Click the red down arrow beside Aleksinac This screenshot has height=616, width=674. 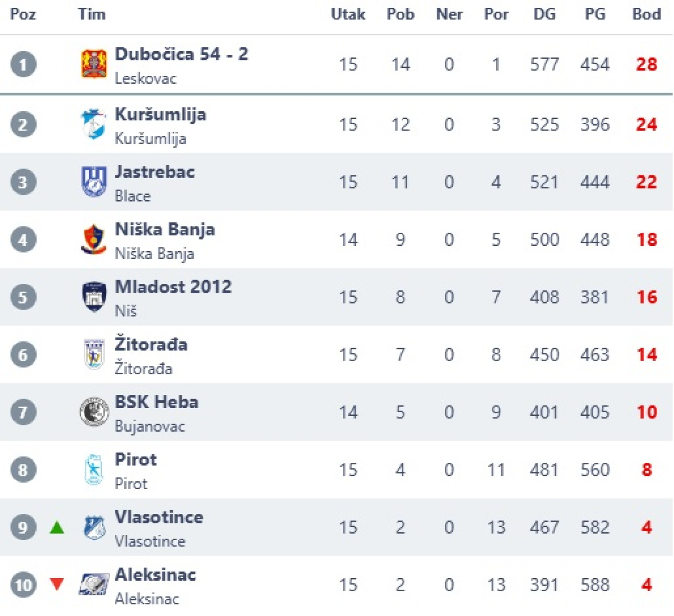tap(57, 583)
